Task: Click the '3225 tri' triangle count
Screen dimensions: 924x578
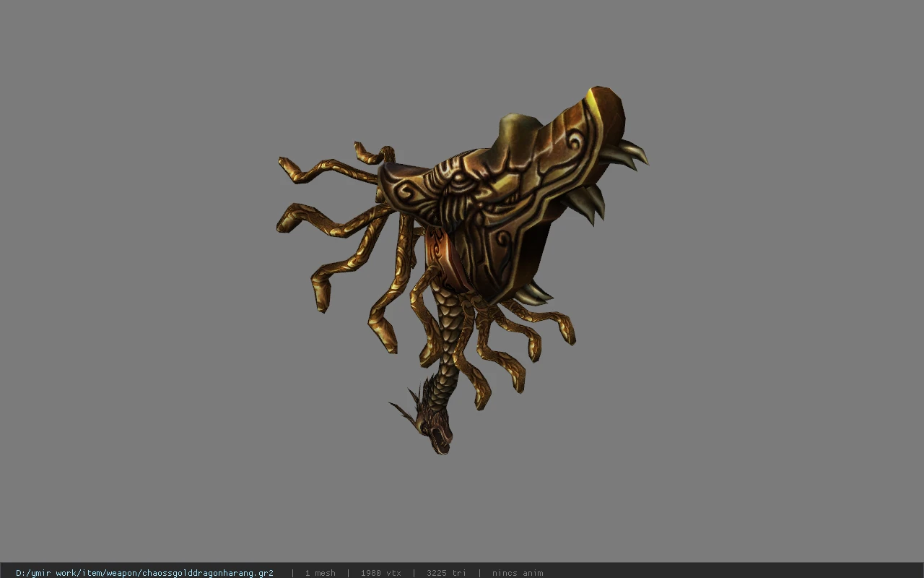Action: tap(446, 573)
